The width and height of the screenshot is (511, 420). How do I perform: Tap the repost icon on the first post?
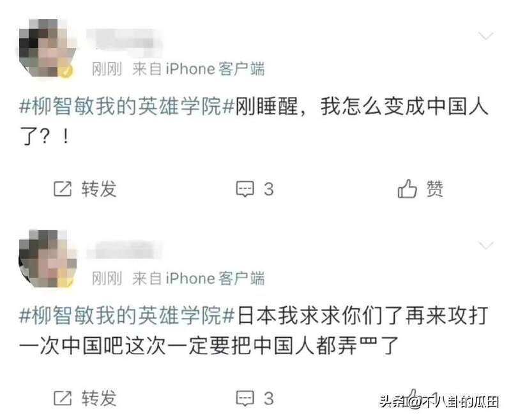pyautogui.click(x=62, y=188)
